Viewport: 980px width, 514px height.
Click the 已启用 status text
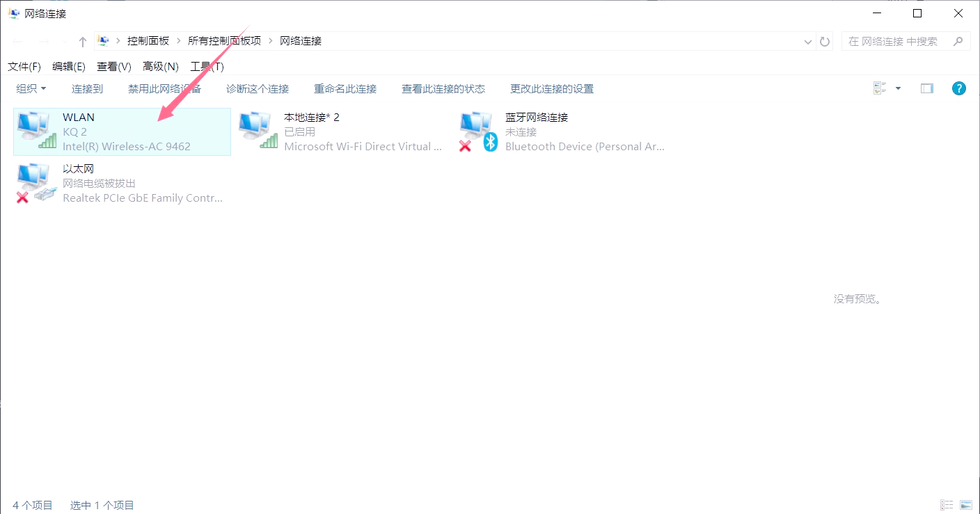[300, 131]
